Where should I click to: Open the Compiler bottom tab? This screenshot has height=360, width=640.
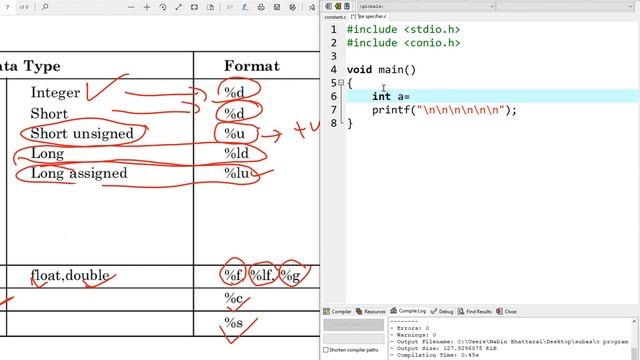pyautogui.click(x=337, y=311)
